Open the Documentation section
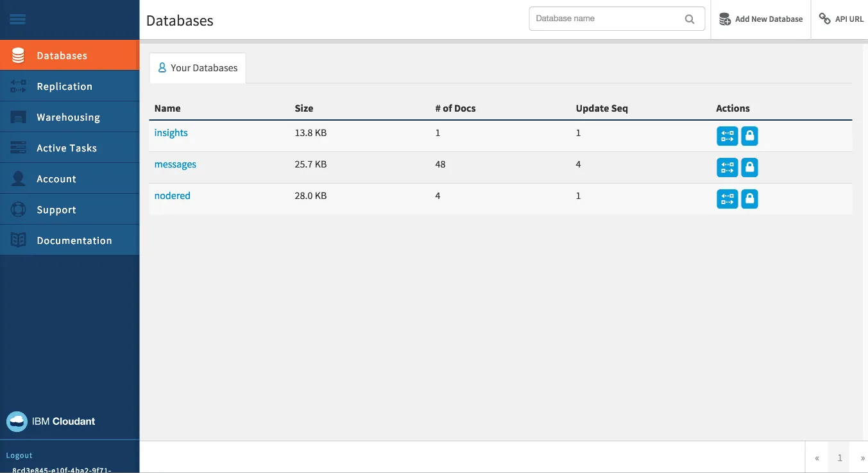This screenshot has width=868, height=473. click(74, 239)
